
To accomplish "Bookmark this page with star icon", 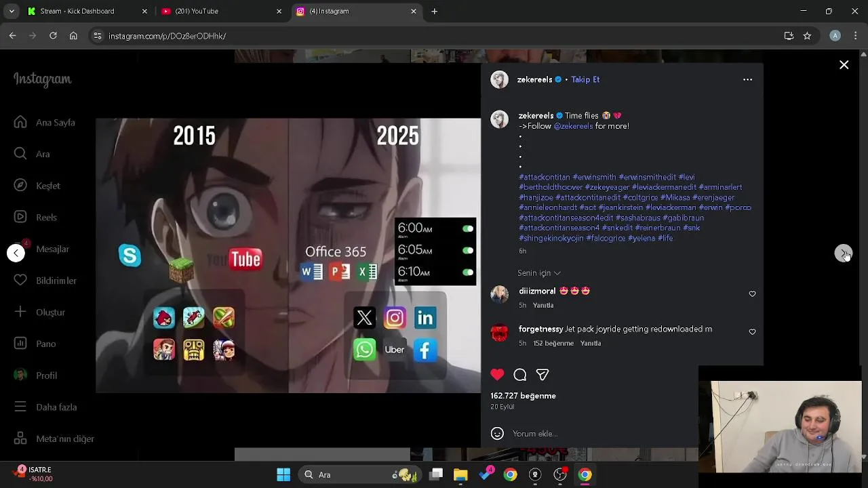I will (807, 36).
